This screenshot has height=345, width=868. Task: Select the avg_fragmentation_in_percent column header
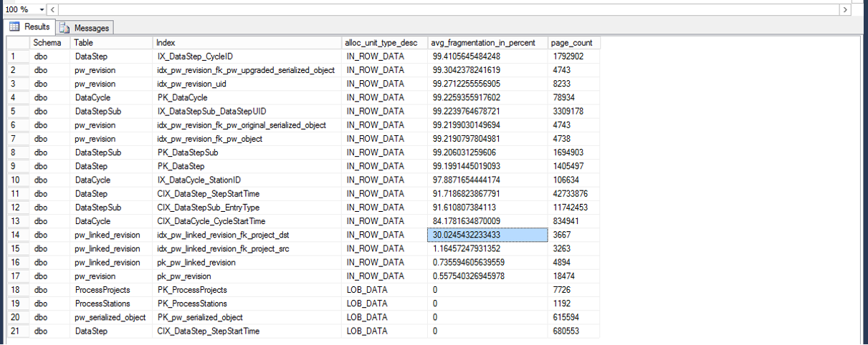pyautogui.click(x=489, y=43)
